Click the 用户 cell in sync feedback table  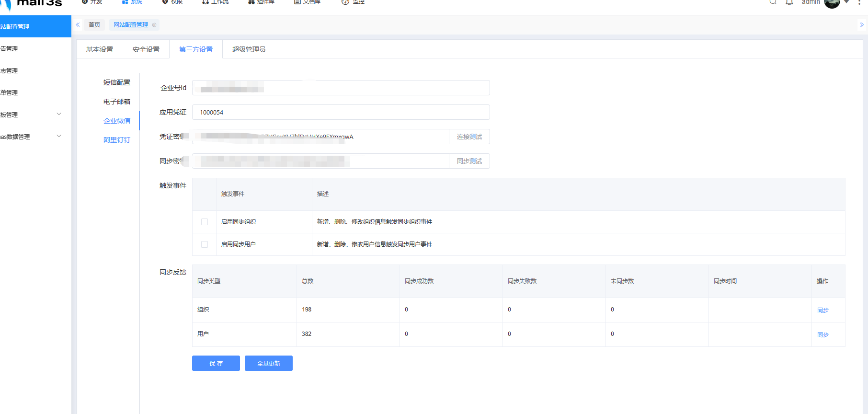click(244, 334)
